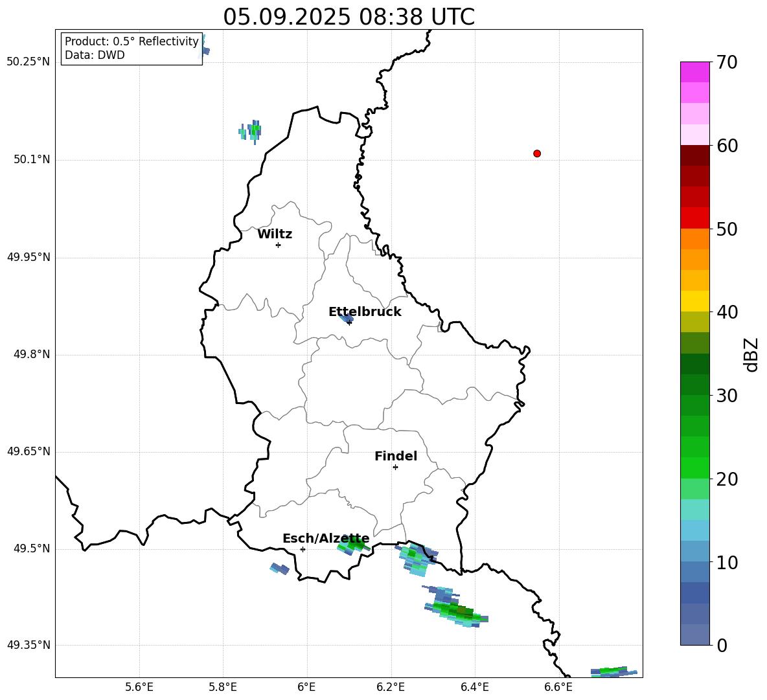Click the Esch/Alzette city label
Viewport: 767px width, 700px height.
click(x=326, y=539)
